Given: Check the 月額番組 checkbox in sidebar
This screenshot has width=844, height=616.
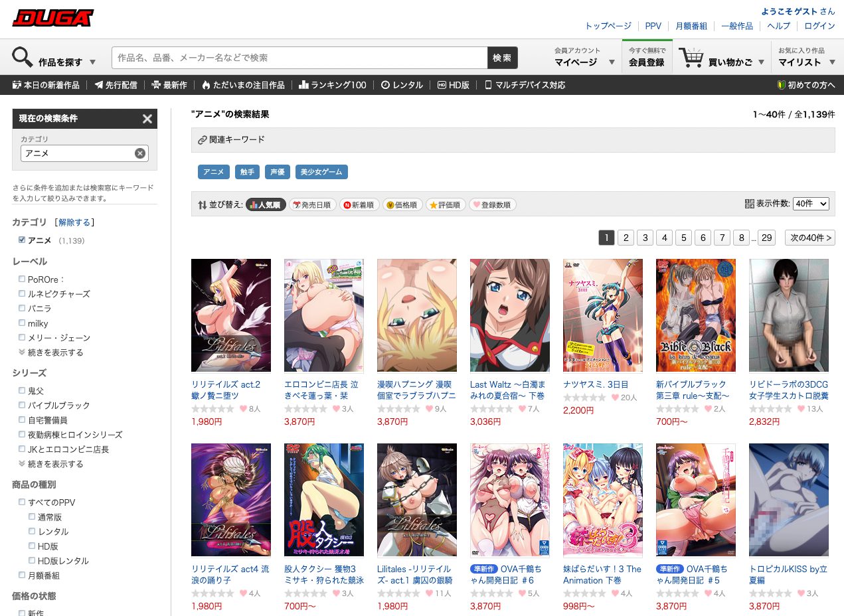Looking at the screenshot, I should (x=22, y=576).
